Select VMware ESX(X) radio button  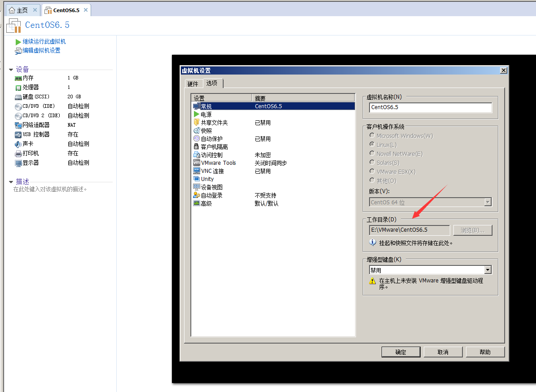click(372, 171)
